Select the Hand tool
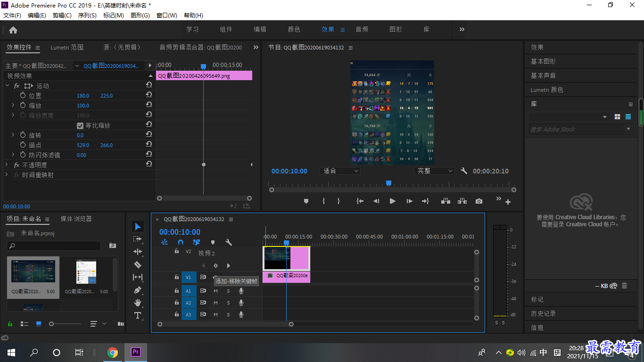The height and width of the screenshot is (362, 644). [x=138, y=303]
